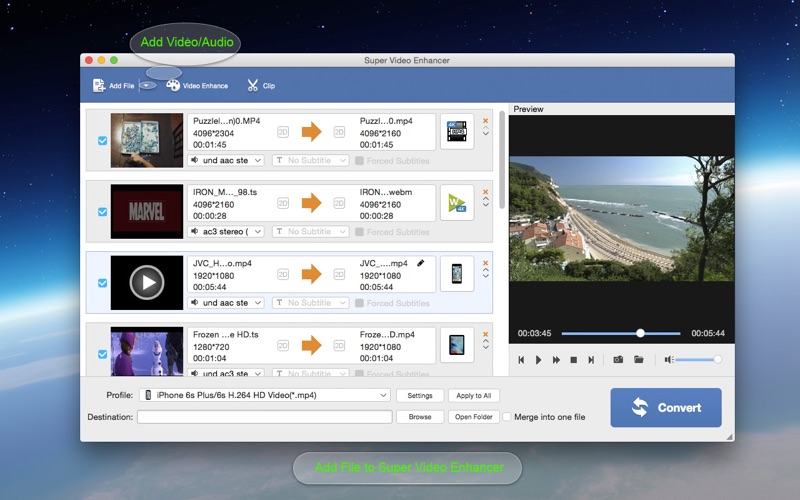Click the Apply to All button
Image resolution: width=800 pixels, height=500 pixels.
click(x=473, y=396)
